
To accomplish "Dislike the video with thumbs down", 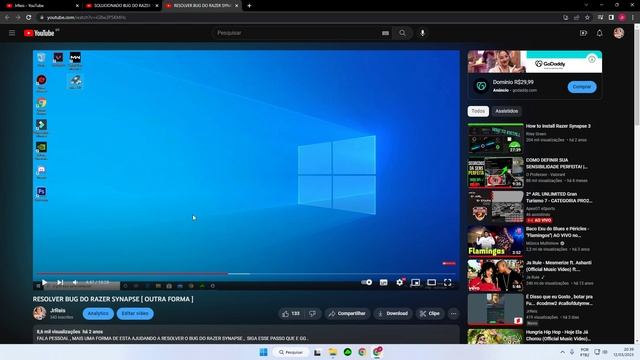I will [312, 313].
